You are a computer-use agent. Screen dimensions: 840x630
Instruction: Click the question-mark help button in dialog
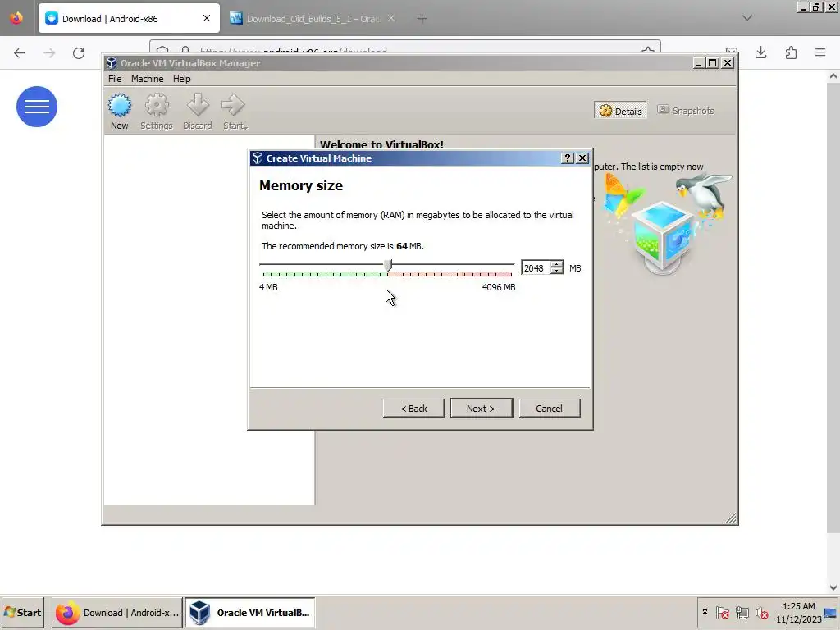click(x=568, y=158)
